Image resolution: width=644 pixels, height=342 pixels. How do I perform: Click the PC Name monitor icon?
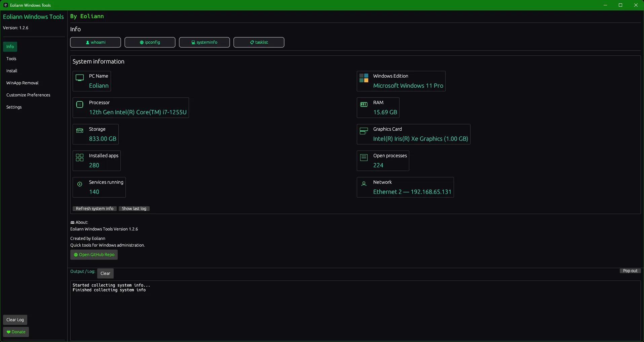79,78
